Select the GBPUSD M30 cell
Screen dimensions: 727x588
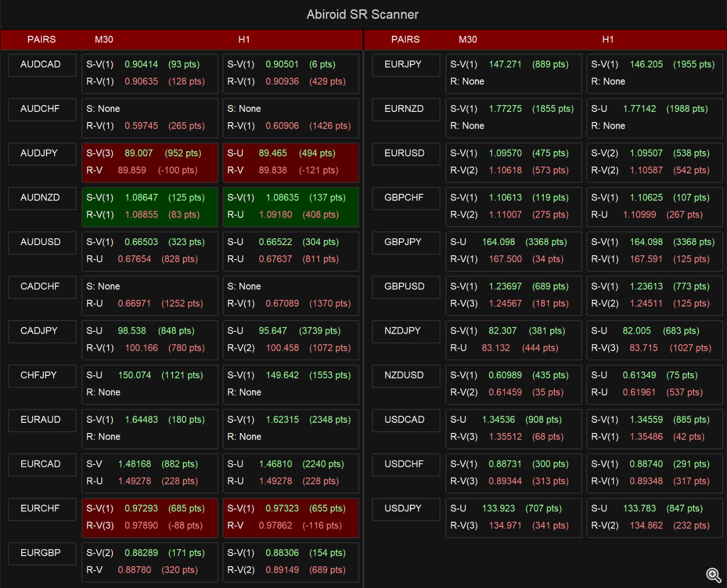click(513, 295)
